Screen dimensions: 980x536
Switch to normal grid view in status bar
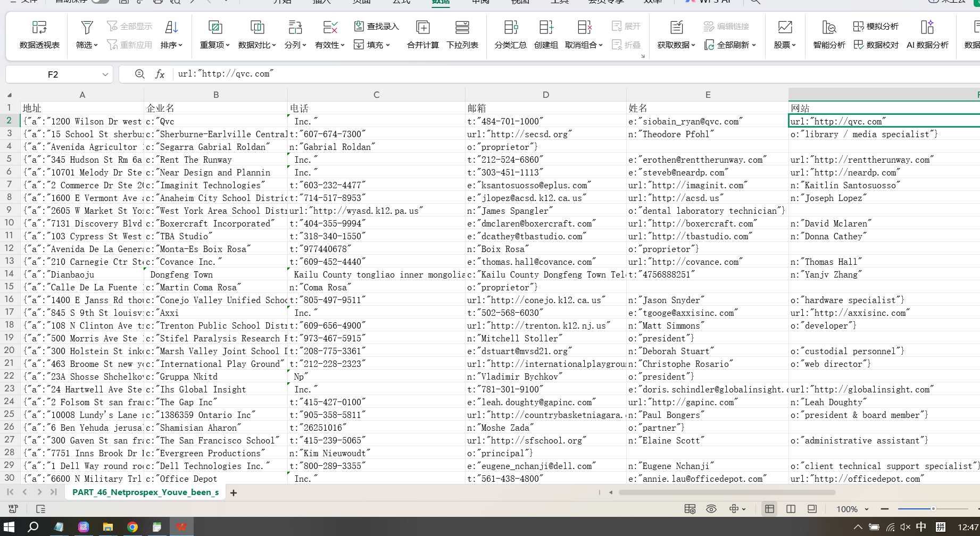pyautogui.click(x=769, y=509)
